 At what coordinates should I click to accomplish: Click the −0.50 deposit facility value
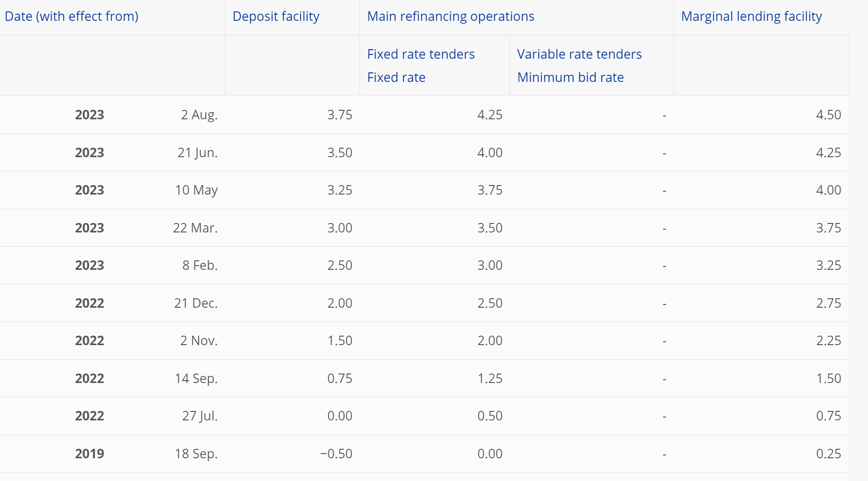point(336,454)
